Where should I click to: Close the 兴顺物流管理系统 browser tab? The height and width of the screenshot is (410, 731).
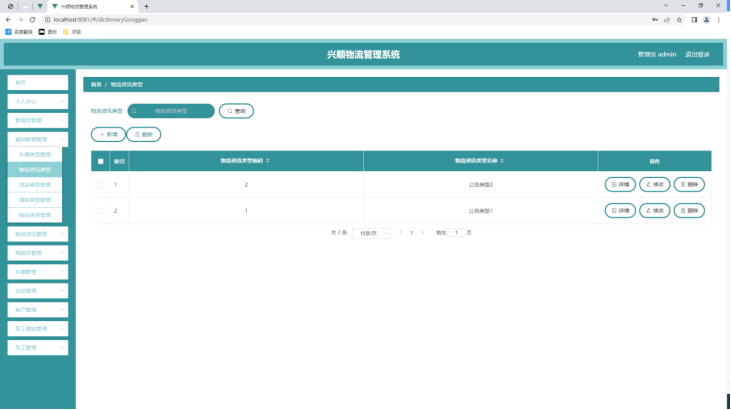(x=132, y=7)
